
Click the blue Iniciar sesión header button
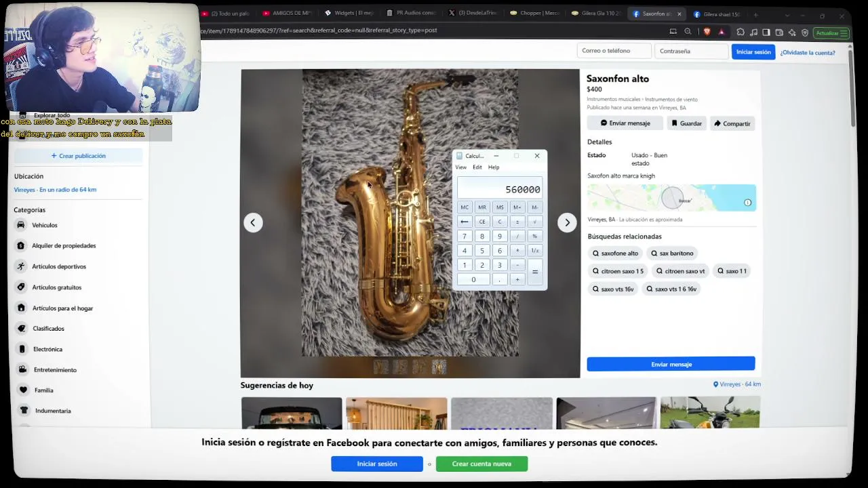click(x=753, y=52)
